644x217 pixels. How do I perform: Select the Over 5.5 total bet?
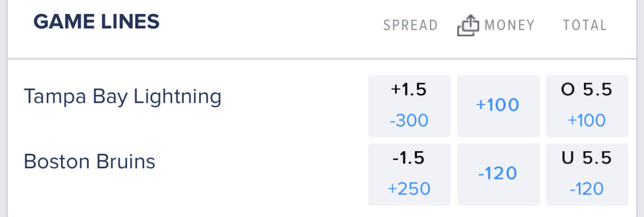[587, 106]
